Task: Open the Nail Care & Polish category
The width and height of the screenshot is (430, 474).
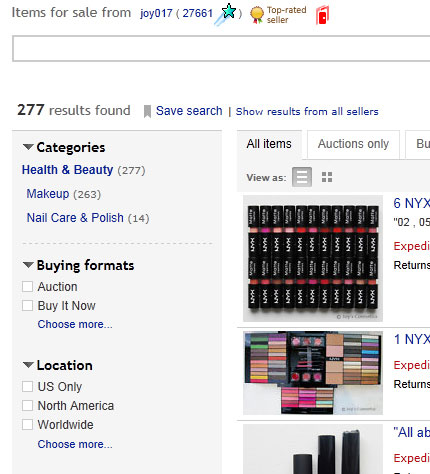Action: (75, 218)
